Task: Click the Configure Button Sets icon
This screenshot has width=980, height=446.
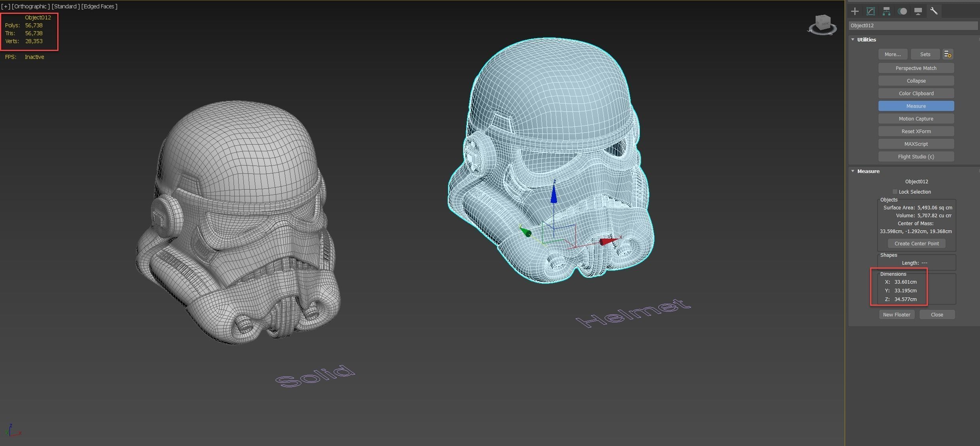Action: coord(948,54)
